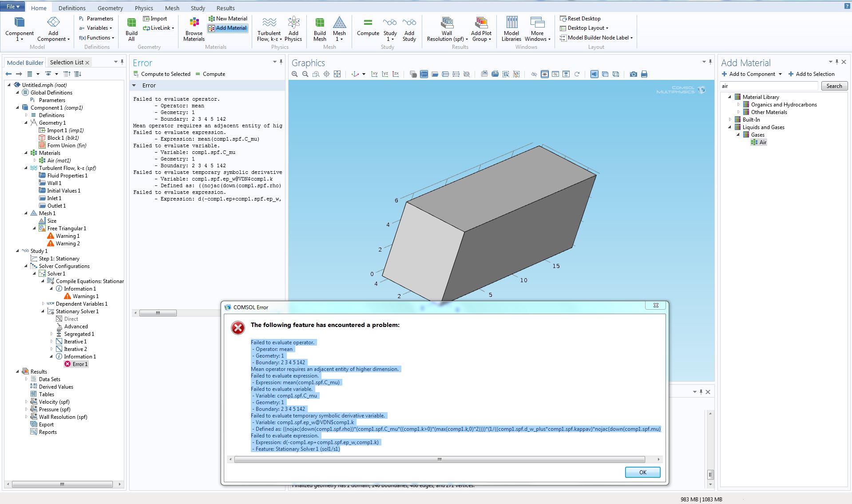Click the Search button in Add Material
Image resolution: width=852 pixels, height=504 pixels.
834,86
